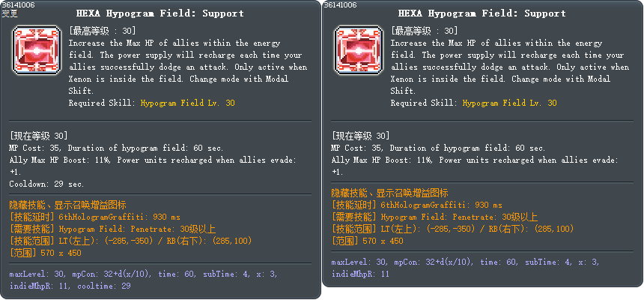Click [现在等级 30] in the left tooltip
The height and width of the screenshot is (300, 644).
pos(39,136)
